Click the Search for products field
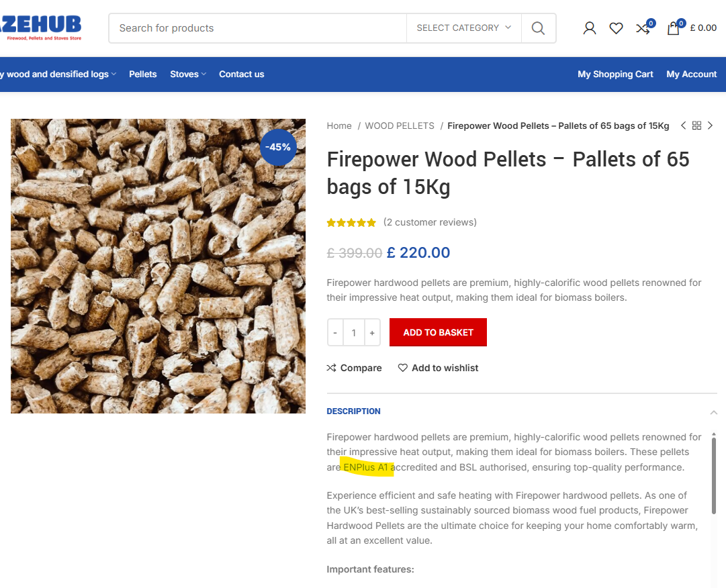Viewport: 726px width, 588px height. (259, 28)
